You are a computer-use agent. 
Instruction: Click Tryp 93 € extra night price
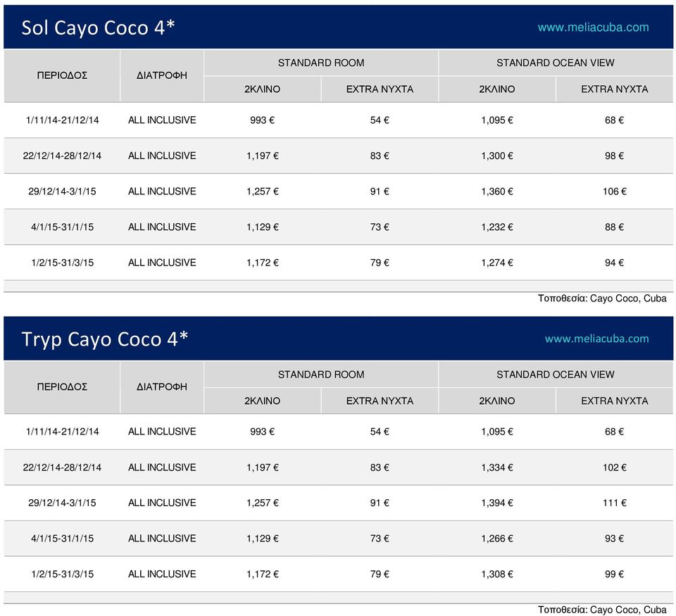[x=614, y=539]
